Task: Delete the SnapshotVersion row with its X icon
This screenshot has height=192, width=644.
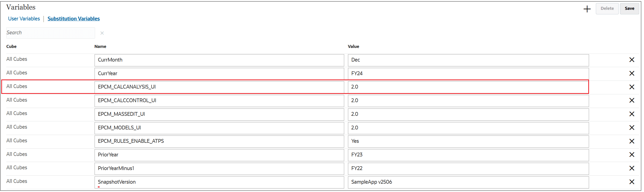Action: 632,182
